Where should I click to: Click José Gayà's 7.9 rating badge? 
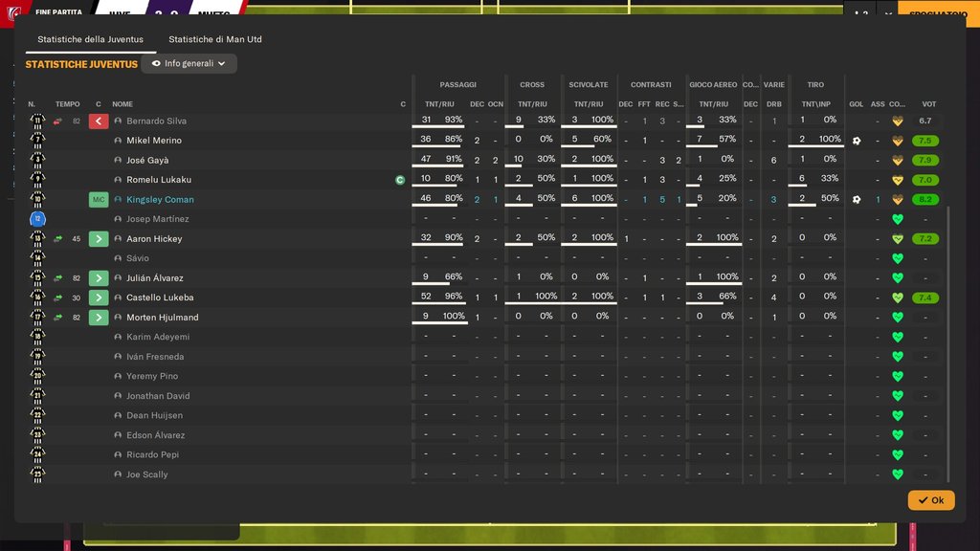pos(925,160)
